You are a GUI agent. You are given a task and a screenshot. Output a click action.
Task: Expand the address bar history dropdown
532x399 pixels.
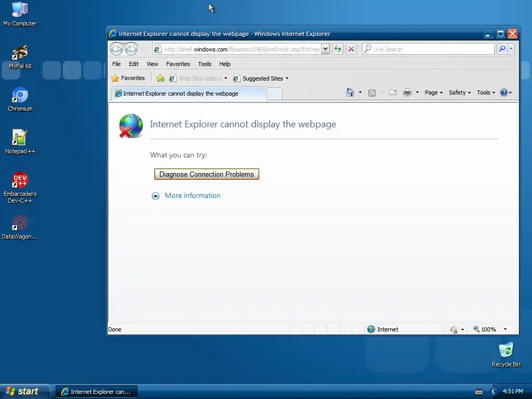click(x=325, y=49)
